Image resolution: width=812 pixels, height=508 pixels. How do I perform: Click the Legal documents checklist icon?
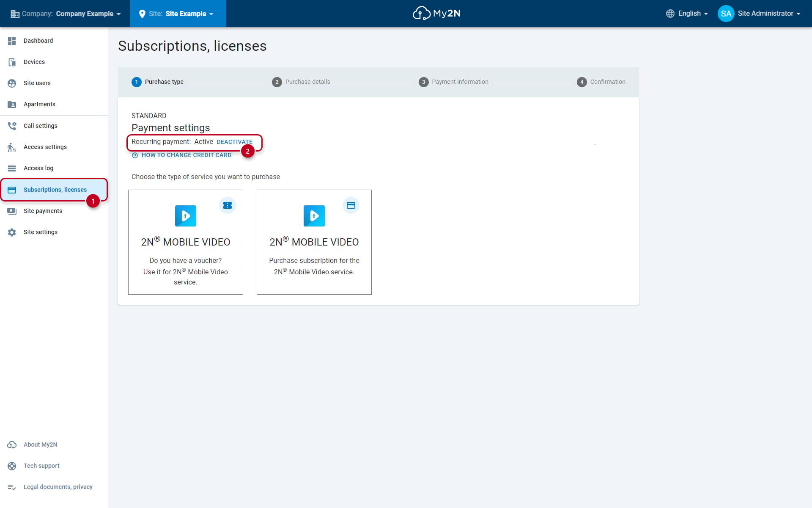12,487
